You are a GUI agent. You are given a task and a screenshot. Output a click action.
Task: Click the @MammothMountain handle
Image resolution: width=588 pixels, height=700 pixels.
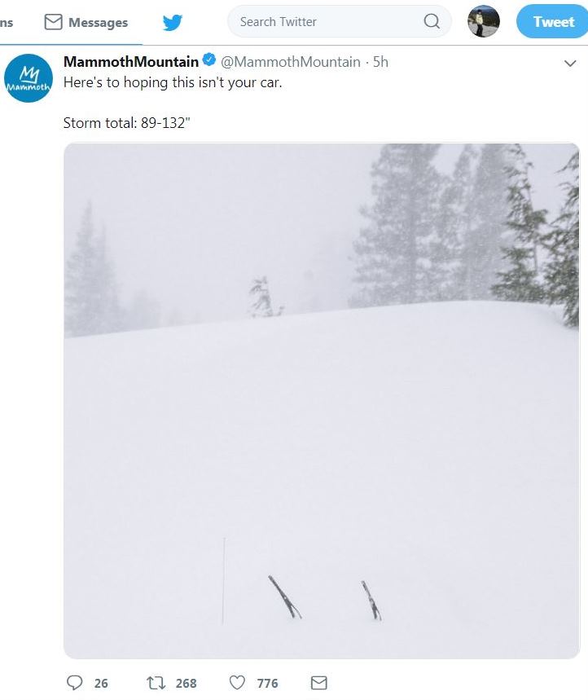click(x=291, y=62)
